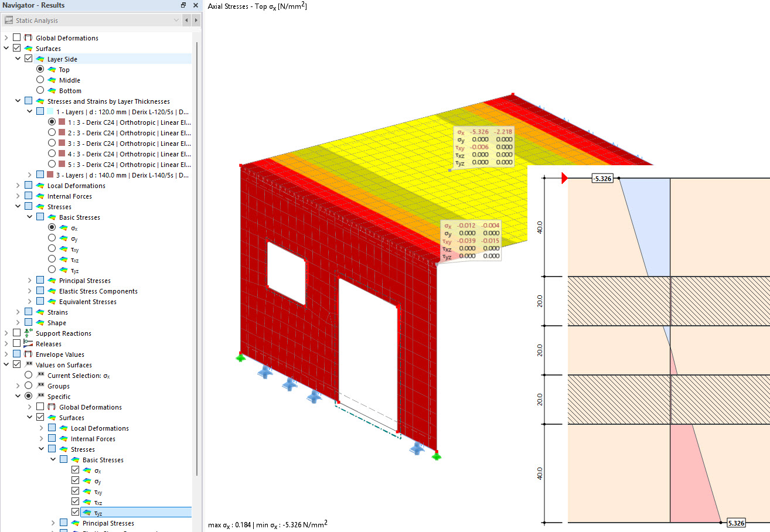
Task: Collapse the Layer Side tree node
Action: click(18, 59)
